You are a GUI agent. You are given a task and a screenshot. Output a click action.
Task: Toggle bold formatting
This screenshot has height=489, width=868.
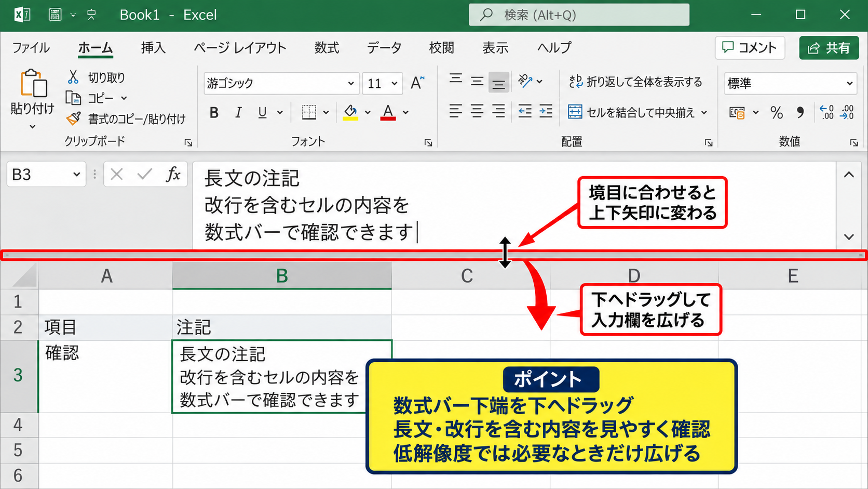pyautogui.click(x=214, y=112)
